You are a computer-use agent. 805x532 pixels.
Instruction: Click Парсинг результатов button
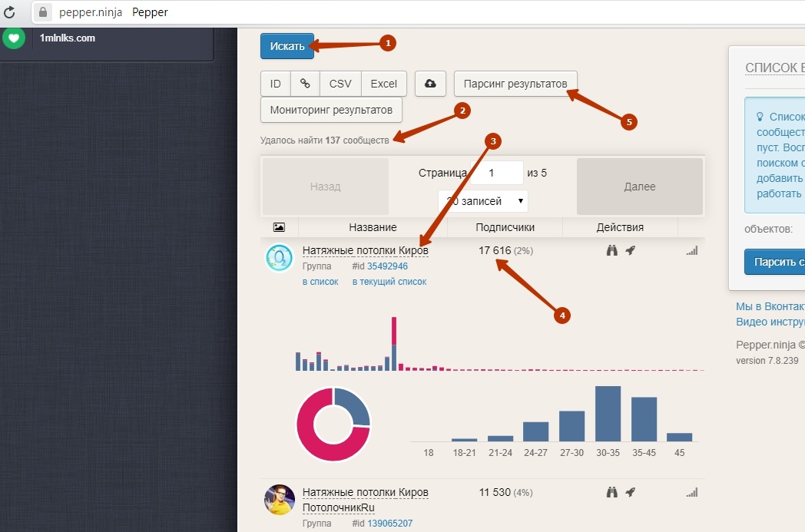point(515,84)
